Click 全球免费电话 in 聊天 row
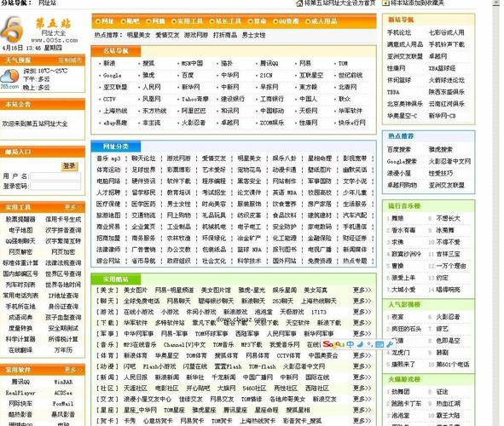504x426 pixels. click(142, 301)
